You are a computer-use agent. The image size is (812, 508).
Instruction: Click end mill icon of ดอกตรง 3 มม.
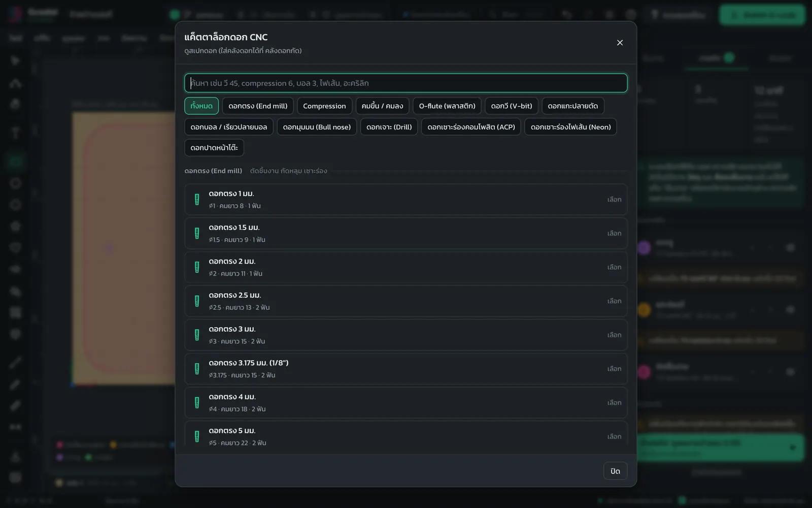coord(197,335)
